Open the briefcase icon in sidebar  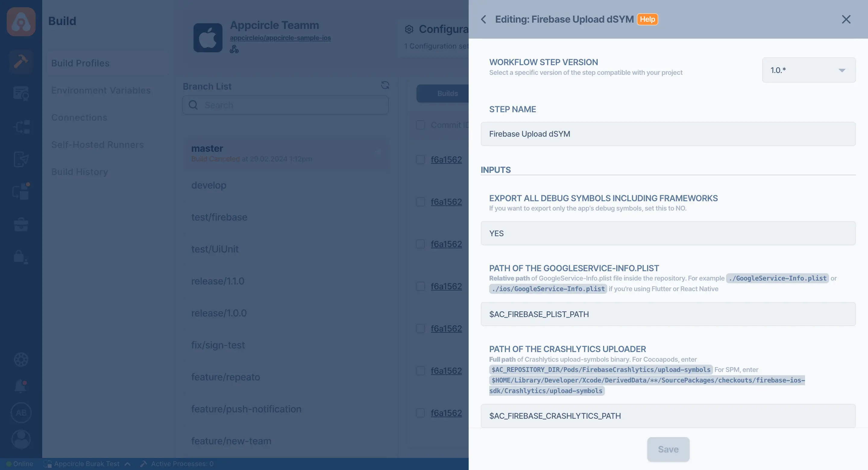click(x=21, y=224)
